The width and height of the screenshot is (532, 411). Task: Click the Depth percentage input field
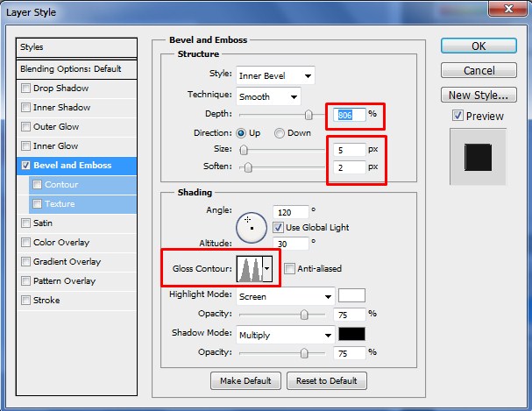click(x=350, y=115)
